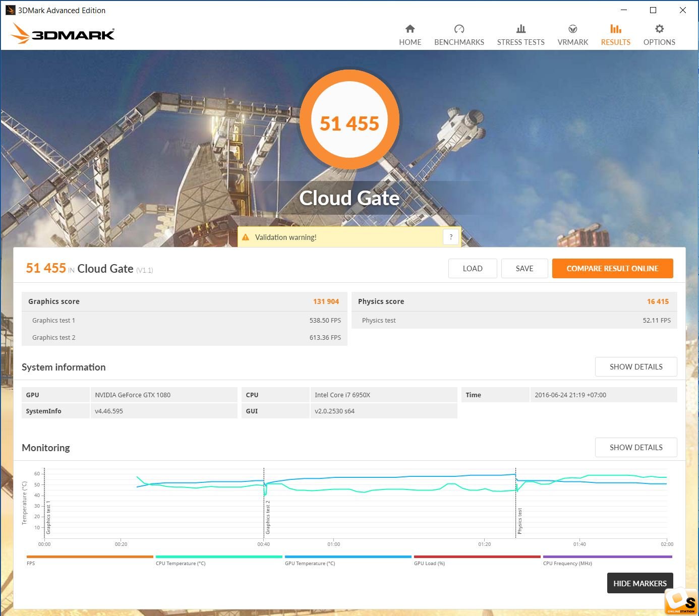Click the version label V1.1
The width and height of the screenshot is (699, 616).
[x=145, y=271]
